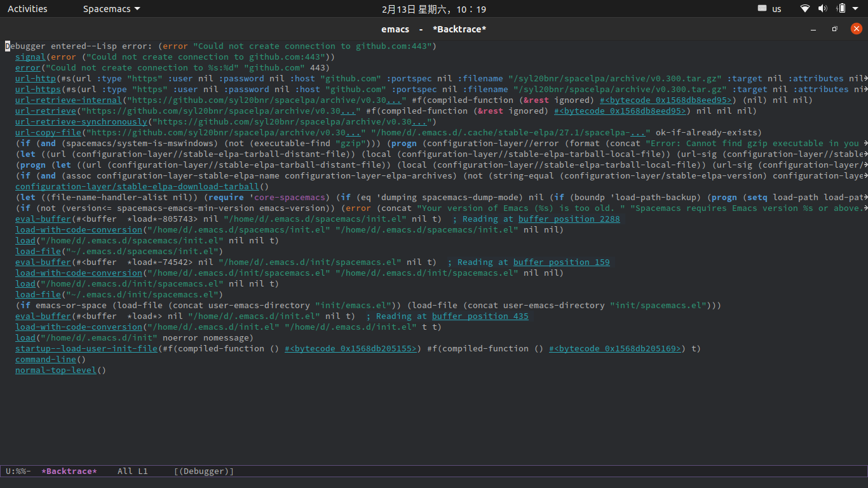Click the normal-top-level frame link
Image resolution: width=868 pixels, height=488 pixels.
click(x=56, y=370)
